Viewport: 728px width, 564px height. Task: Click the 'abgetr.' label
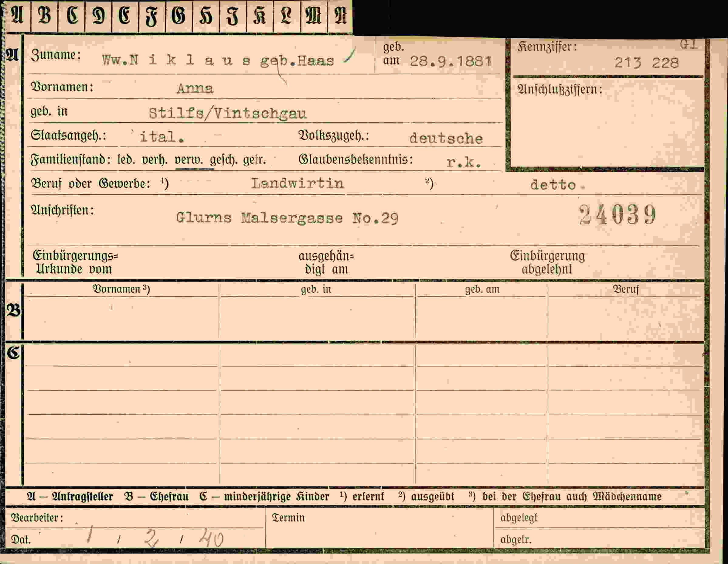516,539
